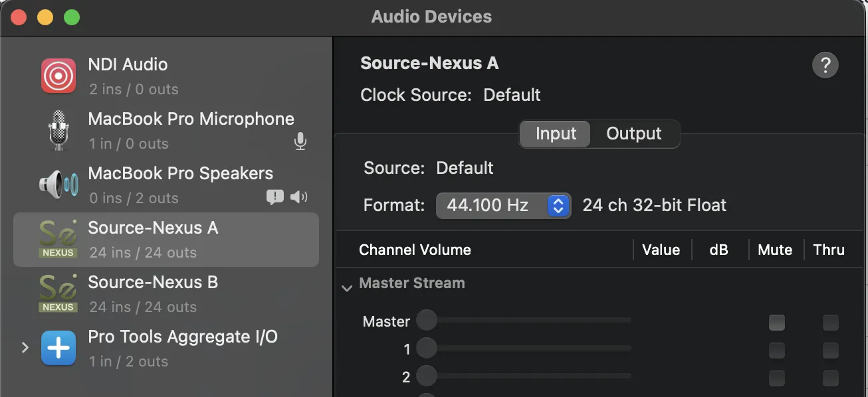The height and width of the screenshot is (397, 868).
Task: Click the default input microphone indicator
Action: tap(300, 141)
